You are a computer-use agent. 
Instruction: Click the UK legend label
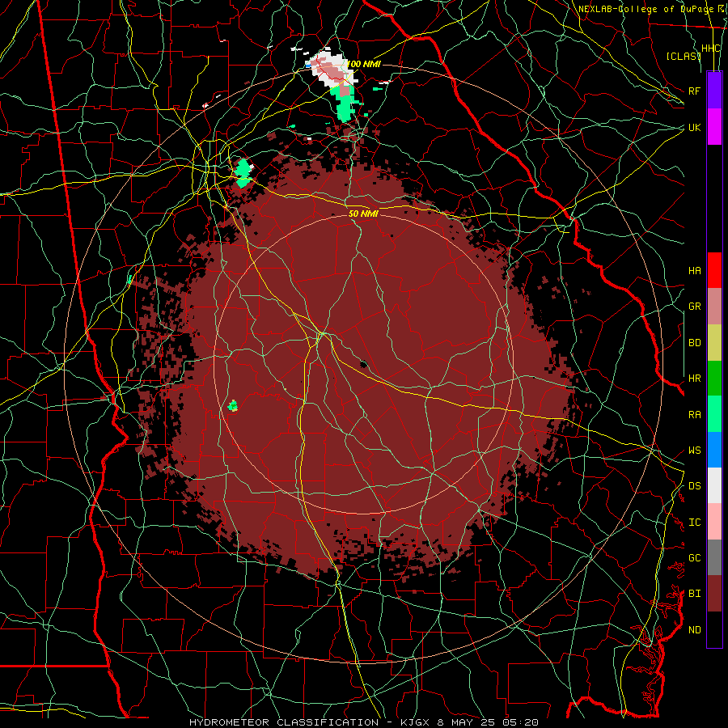(694, 127)
